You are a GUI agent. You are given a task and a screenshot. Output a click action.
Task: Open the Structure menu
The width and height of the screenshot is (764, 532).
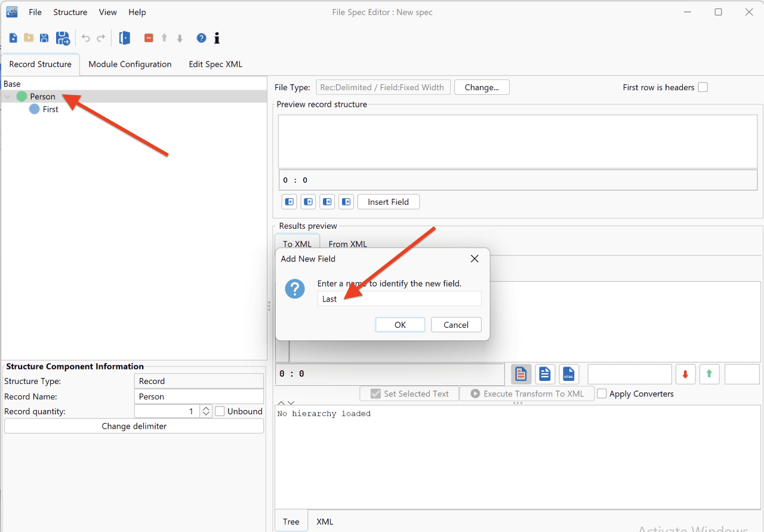click(70, 12)
